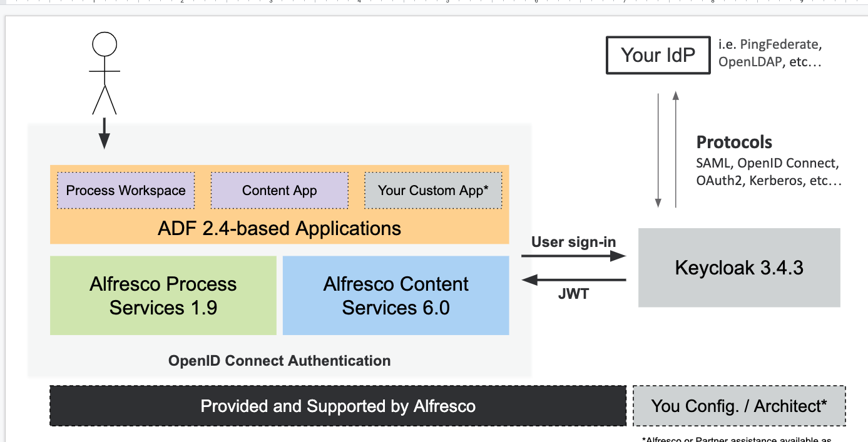Click the stick figure user icon
The image size is (868, 442).
pos(104,74)
